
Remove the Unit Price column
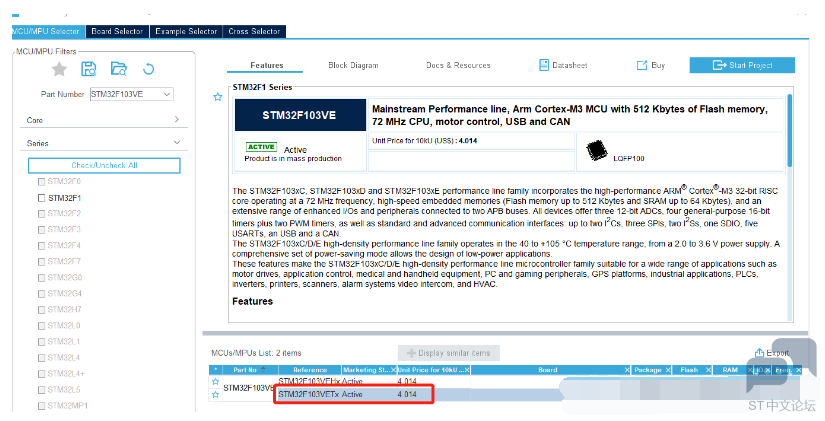click(467, 370)
